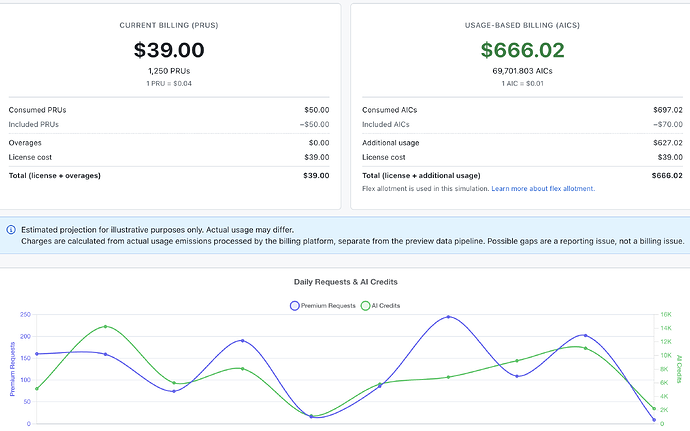Screen dimensions: 690x431
Task: Click the highest blue Premium Requests data point
Action: point(448,317)
